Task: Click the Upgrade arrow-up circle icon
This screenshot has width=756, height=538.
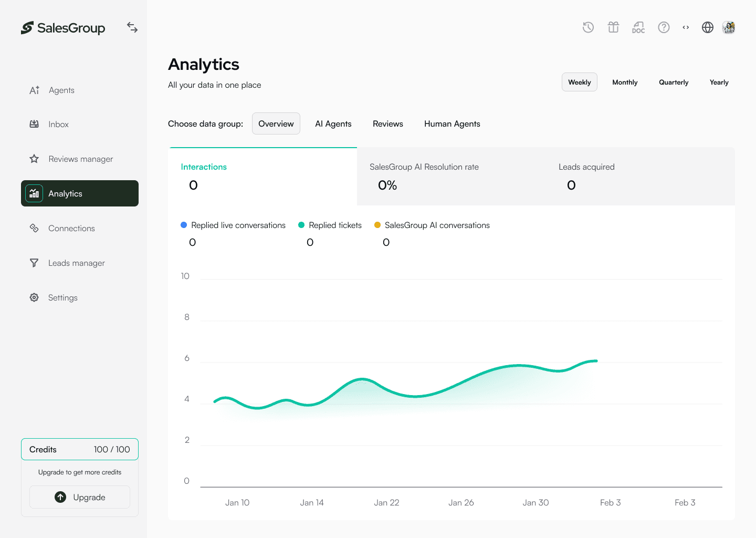Action: 60,497
